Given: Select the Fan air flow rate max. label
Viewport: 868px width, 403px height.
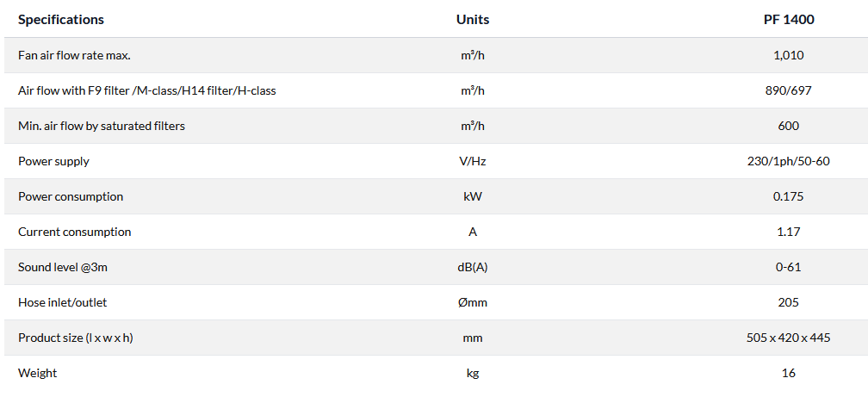Looking at the screenshot, I should 74,55.
